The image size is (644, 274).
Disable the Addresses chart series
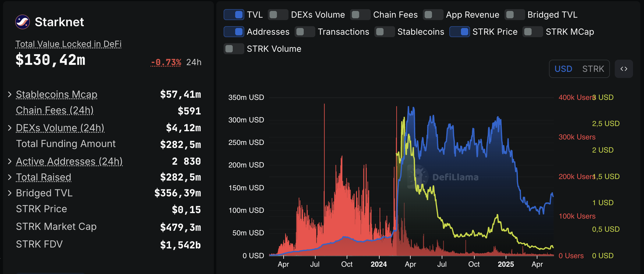234,32
